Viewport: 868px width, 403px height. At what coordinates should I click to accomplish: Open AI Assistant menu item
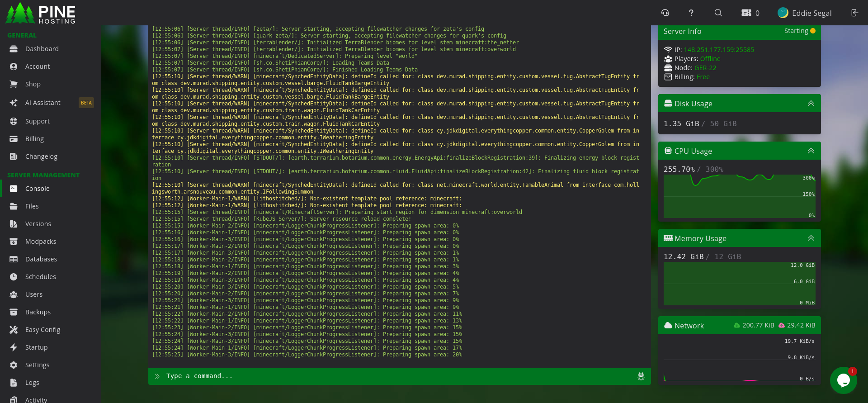click(43, 103)
